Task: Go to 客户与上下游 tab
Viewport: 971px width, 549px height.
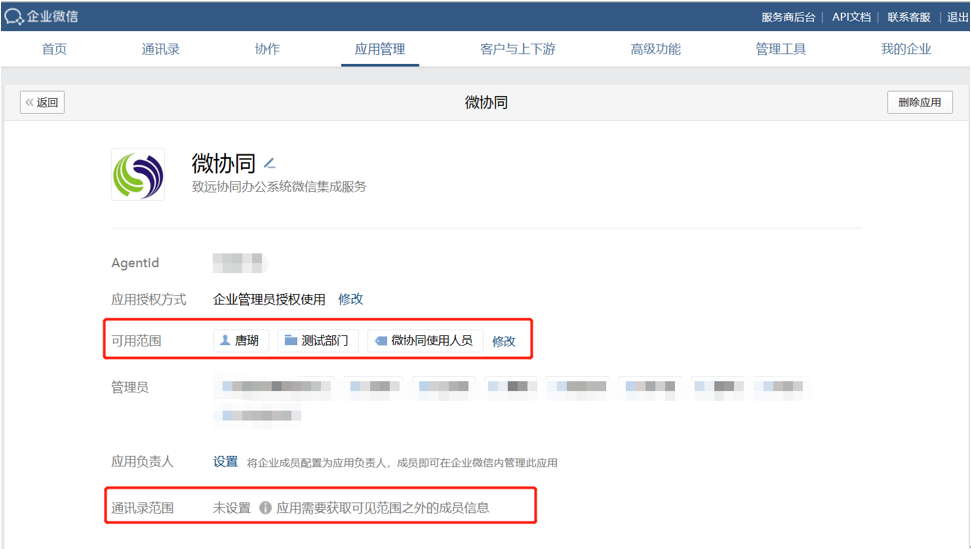Action: (x=518, y=49)
